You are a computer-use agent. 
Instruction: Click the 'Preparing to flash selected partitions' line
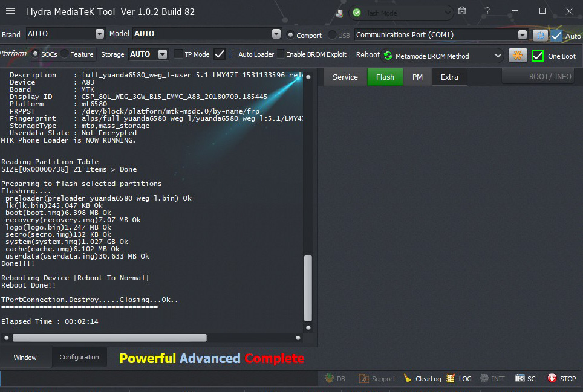tap(82, 184)
